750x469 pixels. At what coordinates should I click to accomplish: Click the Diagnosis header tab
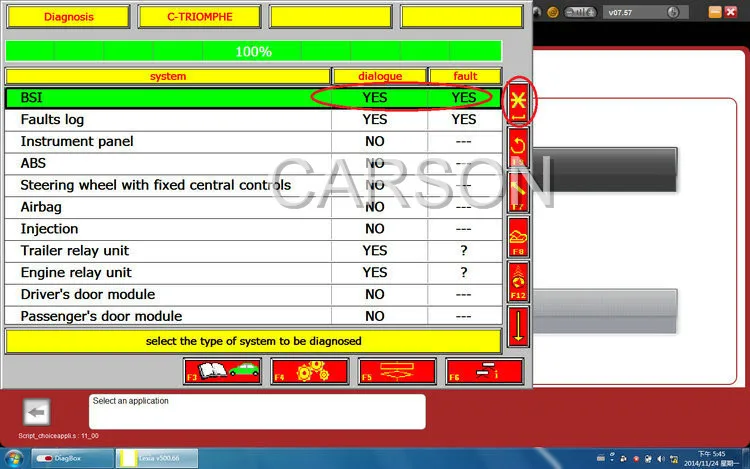pos(68,17)
